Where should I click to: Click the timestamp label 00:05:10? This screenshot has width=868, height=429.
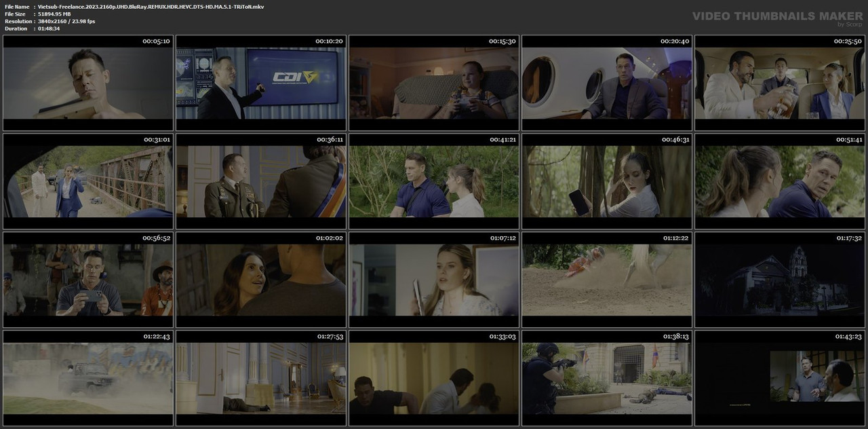156,41
